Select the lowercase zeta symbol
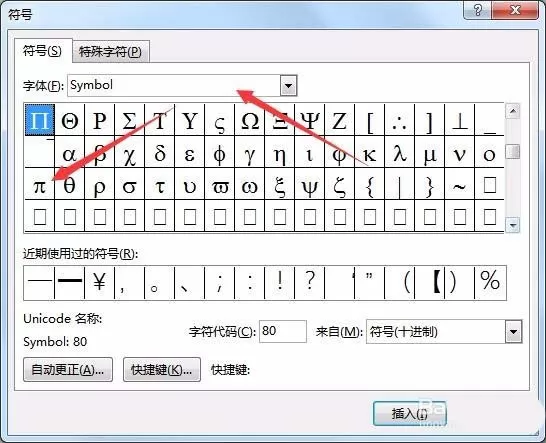The height and width of the screenshot is (443, 546). pos(340,184)
